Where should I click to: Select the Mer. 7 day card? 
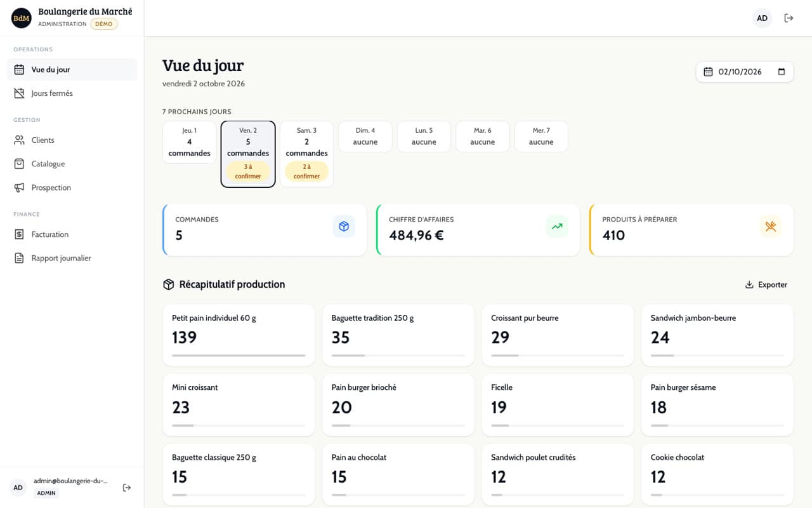541,137
